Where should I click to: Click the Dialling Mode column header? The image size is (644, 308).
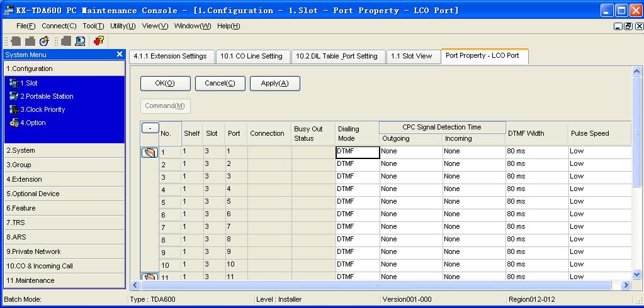pos(358,134)
